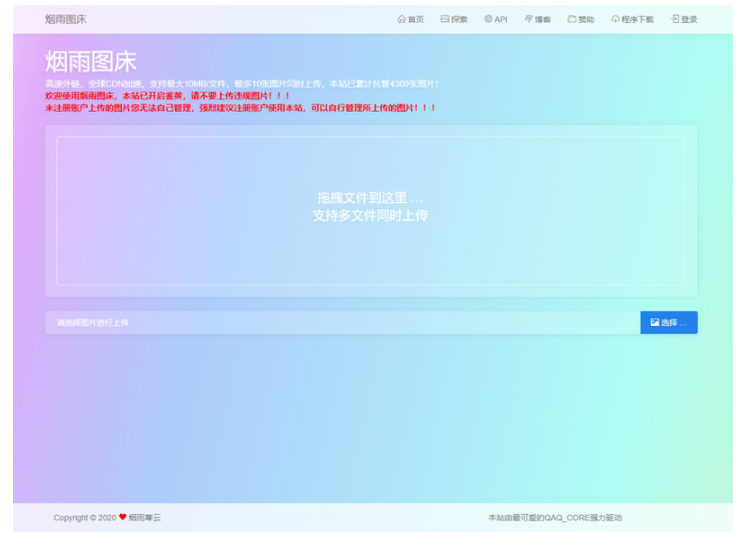Image resolution: width=742 pixels, height=545 pixels.
Task: Click the Copyright © 2020 footer text
Action: (85, 517)
